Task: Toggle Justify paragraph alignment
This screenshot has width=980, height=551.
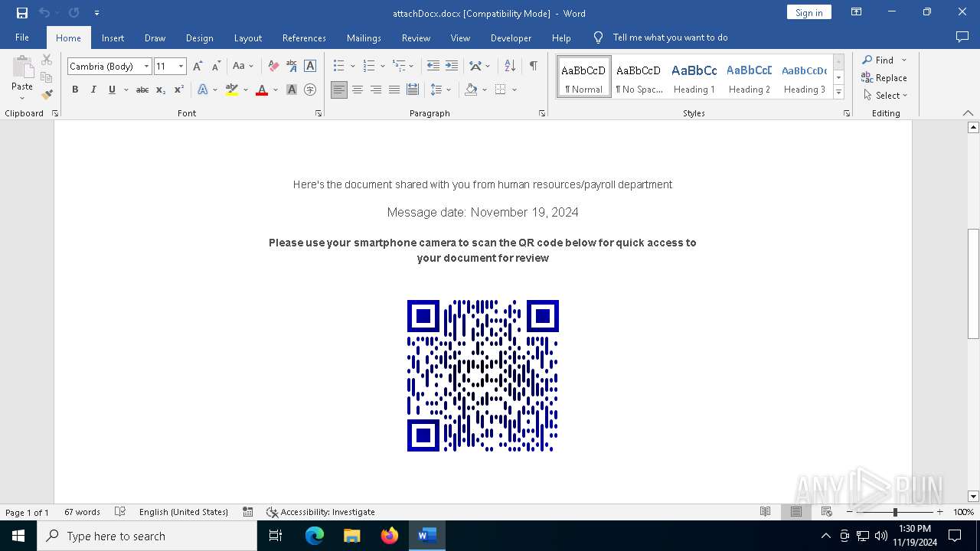Action: point(394,90)
